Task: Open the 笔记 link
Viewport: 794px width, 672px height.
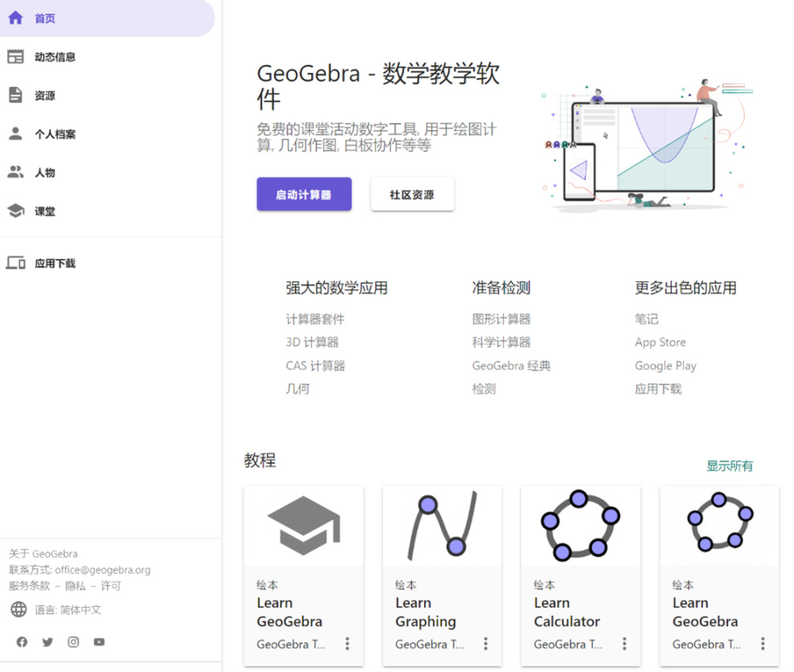Action: point(646,319)
